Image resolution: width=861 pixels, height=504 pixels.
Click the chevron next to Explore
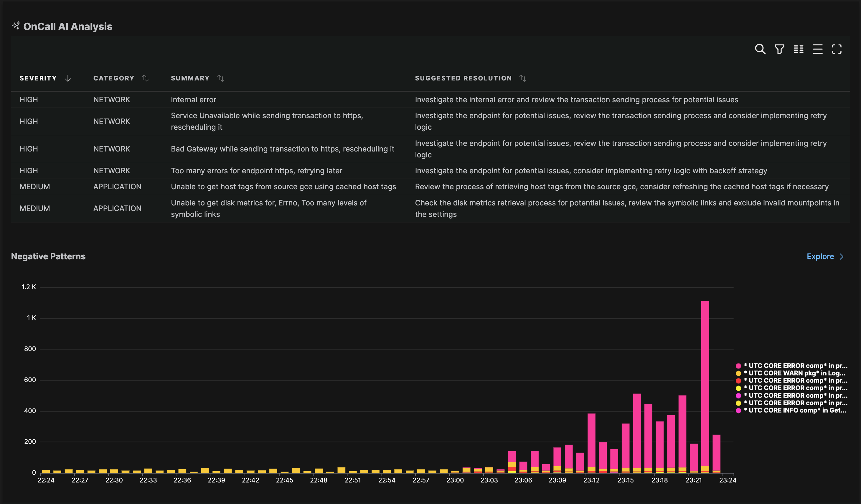pos(842,257)
